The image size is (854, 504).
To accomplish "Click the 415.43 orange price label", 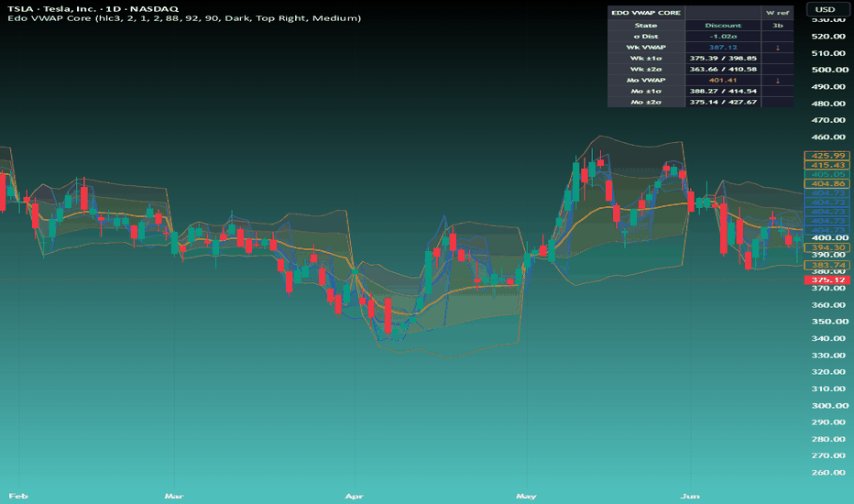I will [827, 165].
